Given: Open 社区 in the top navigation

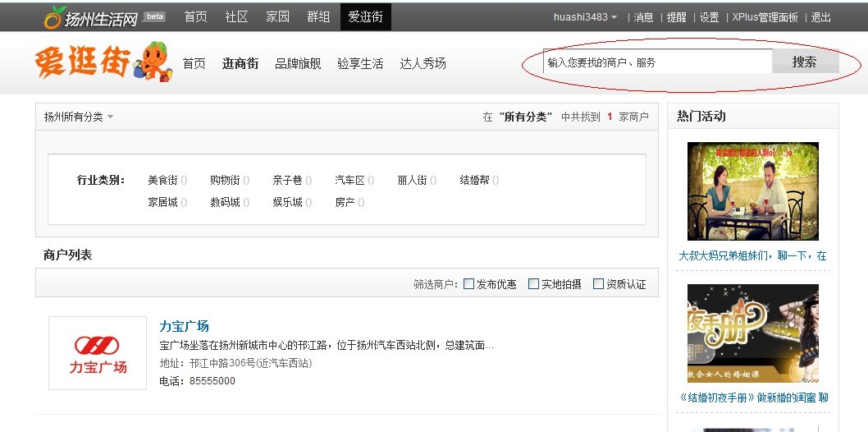Looking at the screenshot, I should [236, 17].
